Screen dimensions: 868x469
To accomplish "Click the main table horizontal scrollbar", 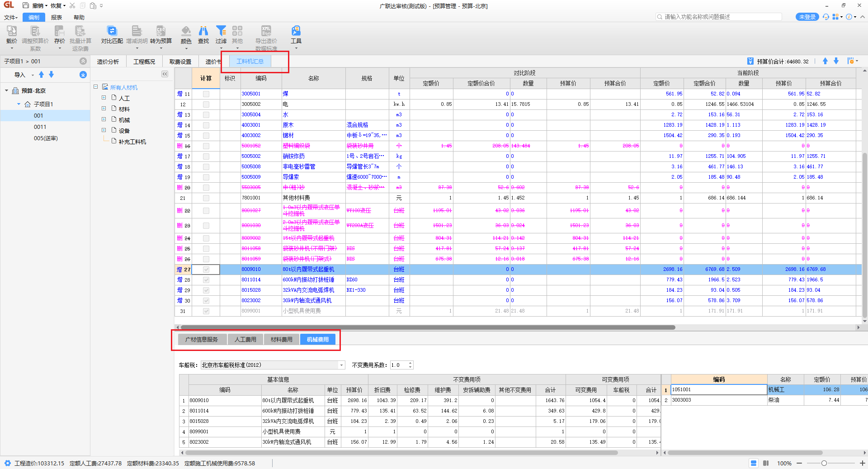I will (427, 327).
